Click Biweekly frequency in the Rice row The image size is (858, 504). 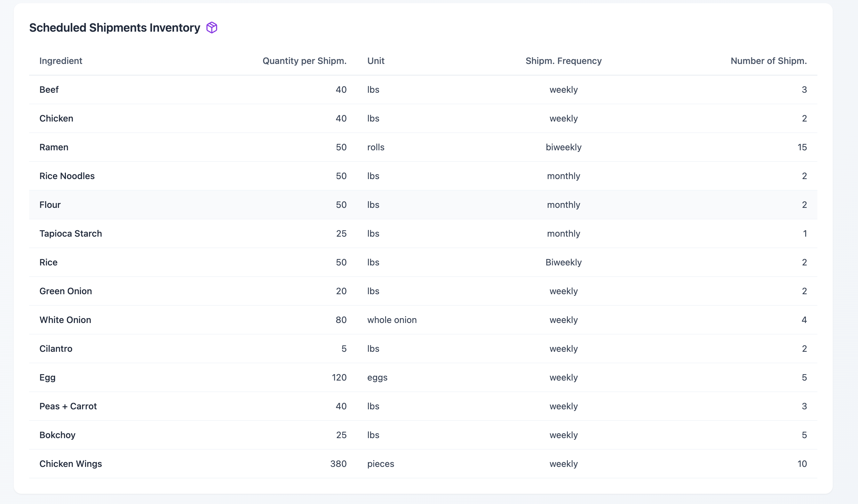563,262
